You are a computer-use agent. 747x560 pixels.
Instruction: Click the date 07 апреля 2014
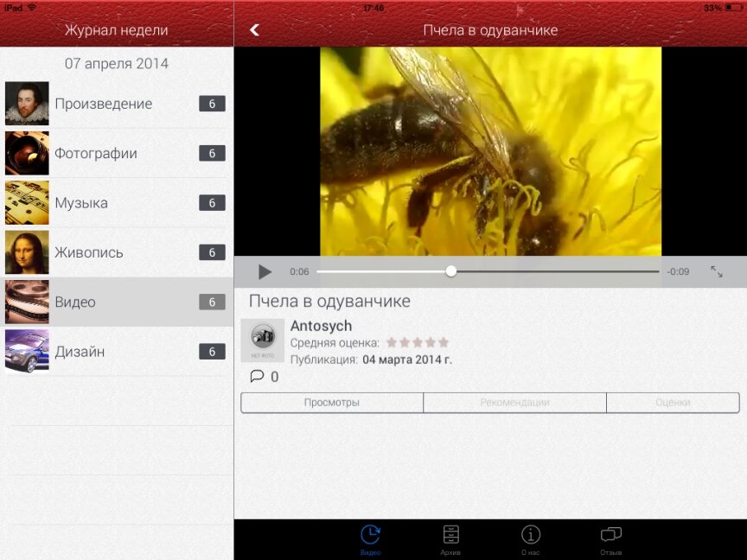pos(117,63)
